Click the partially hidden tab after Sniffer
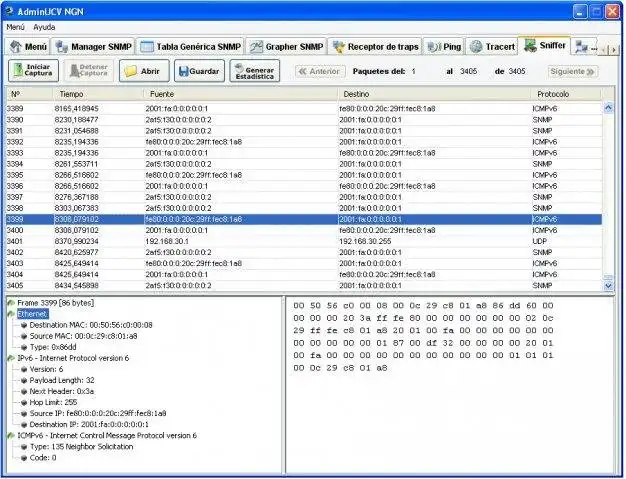Image resolution: width=626 pixels, height=479 pixels. coord(584,47)
